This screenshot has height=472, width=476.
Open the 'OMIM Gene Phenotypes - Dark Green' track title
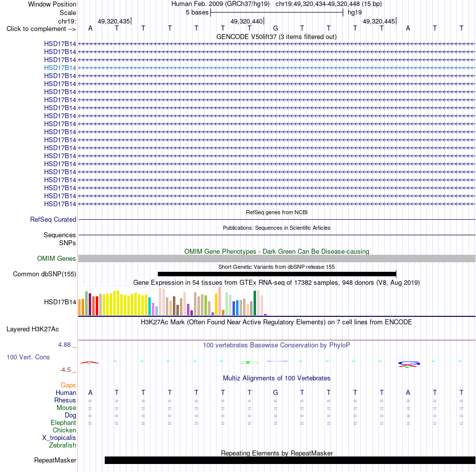(x=277, y=251)
